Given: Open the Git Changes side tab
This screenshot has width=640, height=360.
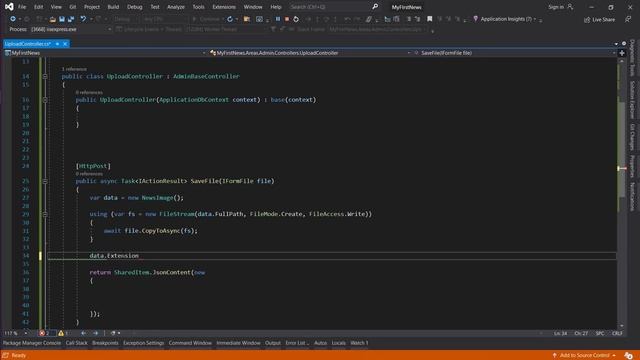Looking at the screenshot, I should click(633, 137).
